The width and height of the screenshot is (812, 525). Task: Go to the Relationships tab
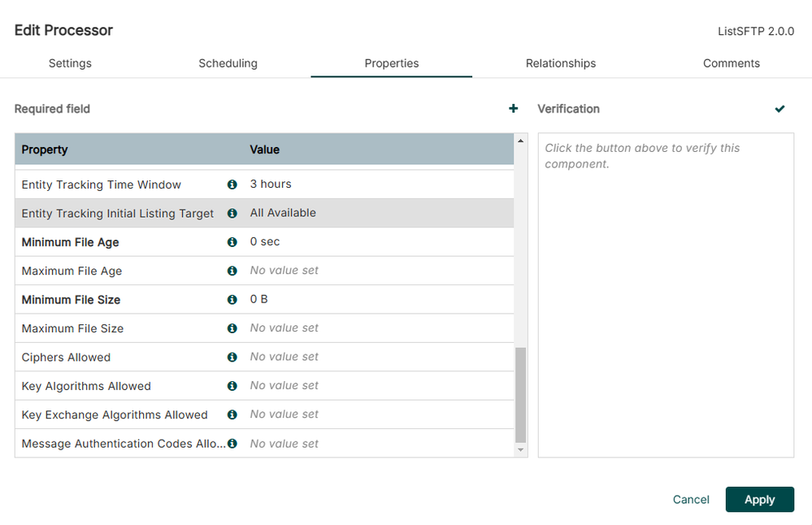point(561,63)
